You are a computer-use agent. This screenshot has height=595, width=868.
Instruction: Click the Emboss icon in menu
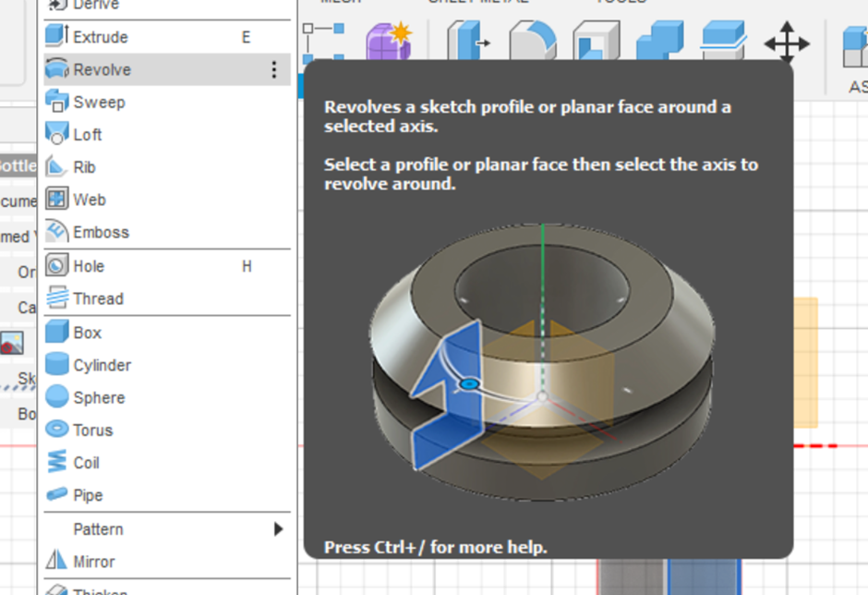(x=56, y=231)
